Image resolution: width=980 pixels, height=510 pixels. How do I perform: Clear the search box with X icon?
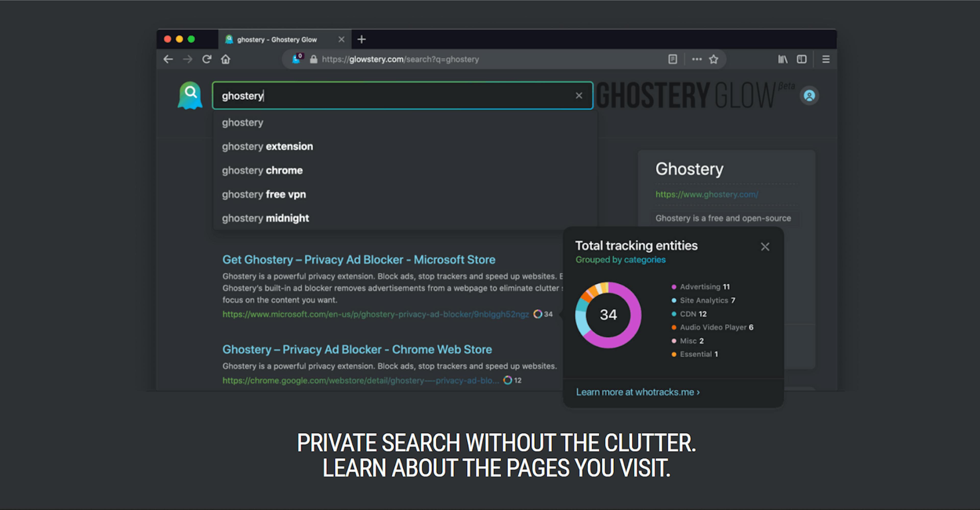pyautogui.click(x=579, y=95)
